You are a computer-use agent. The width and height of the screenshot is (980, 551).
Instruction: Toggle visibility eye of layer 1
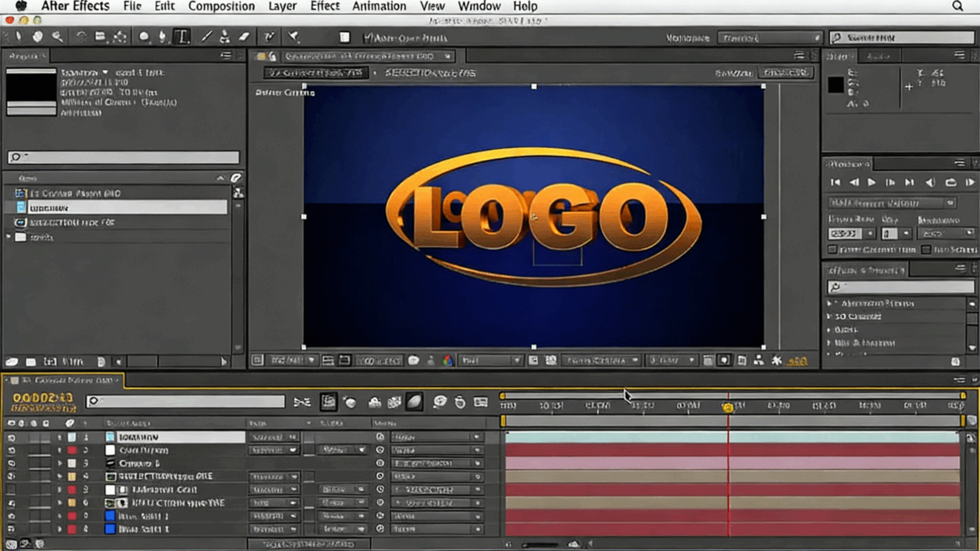pos(12,437)
